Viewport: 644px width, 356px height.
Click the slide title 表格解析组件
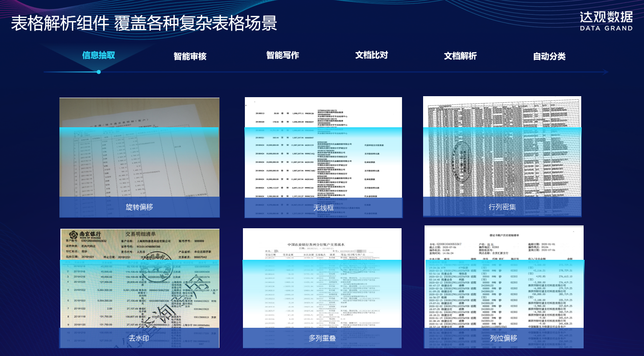(60, 23)
